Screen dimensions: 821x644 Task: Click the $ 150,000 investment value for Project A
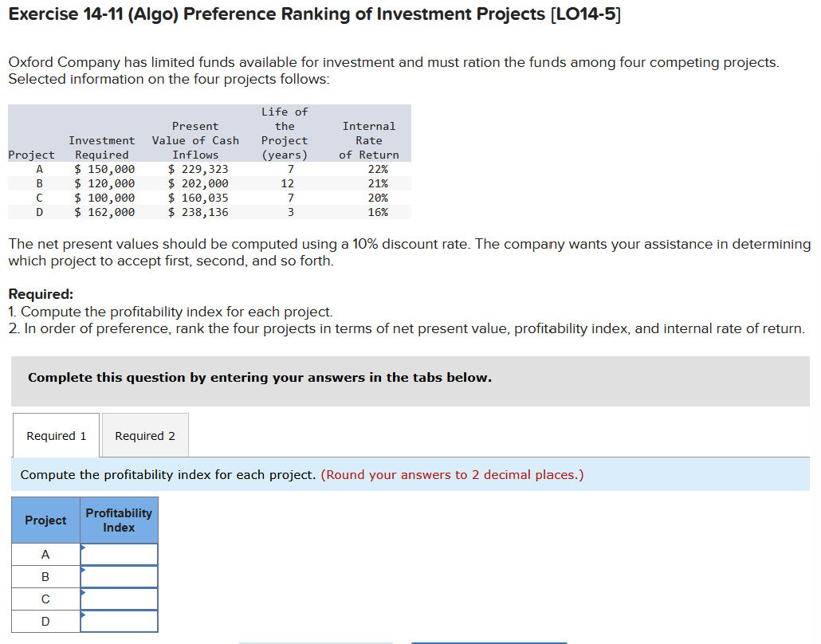pyautogui.click(x=104, y=169)
